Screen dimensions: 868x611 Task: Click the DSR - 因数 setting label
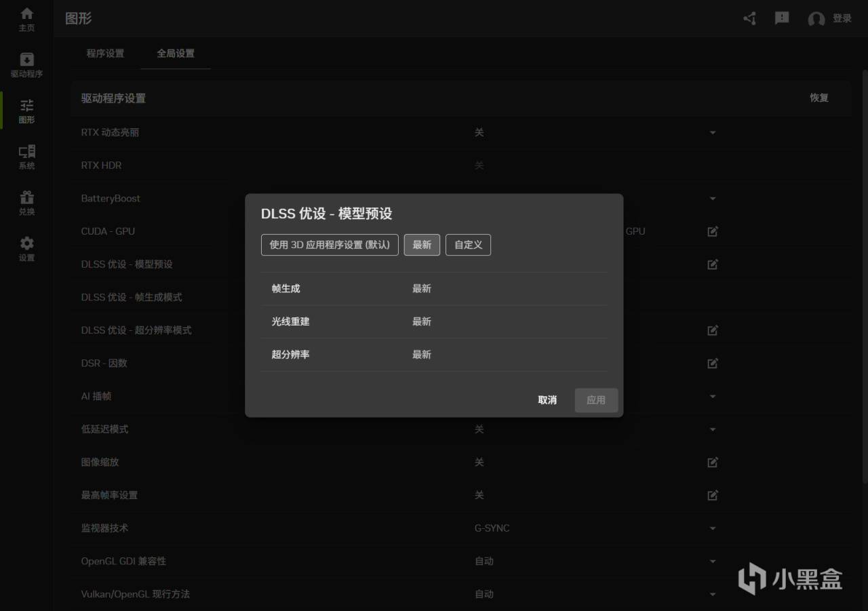(x=104, y=363)
